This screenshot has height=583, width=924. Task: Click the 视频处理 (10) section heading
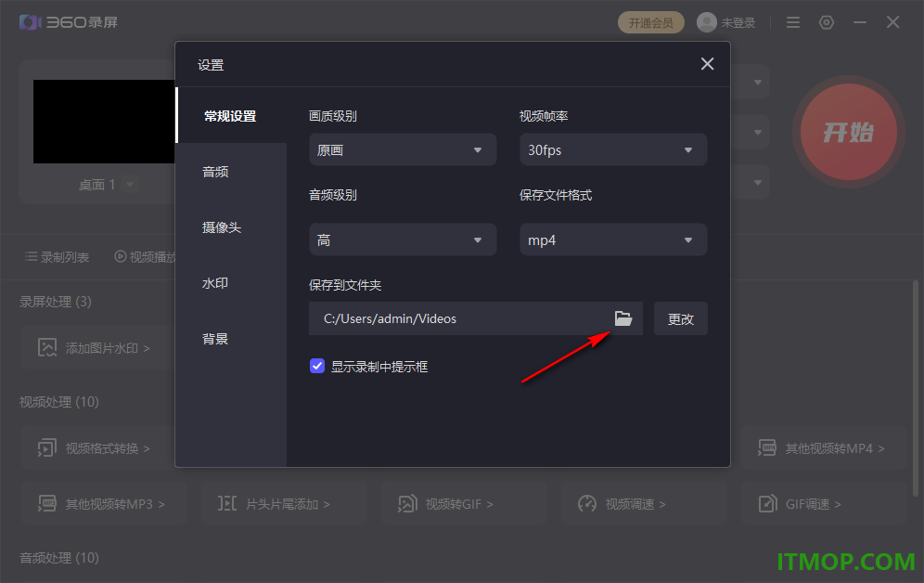tap(59, 402)
